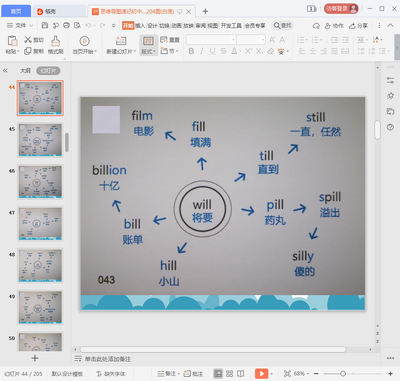Start slideshow from current slide (当页开始)
This screenshot has width=400, height=381.
click(84, 41)
